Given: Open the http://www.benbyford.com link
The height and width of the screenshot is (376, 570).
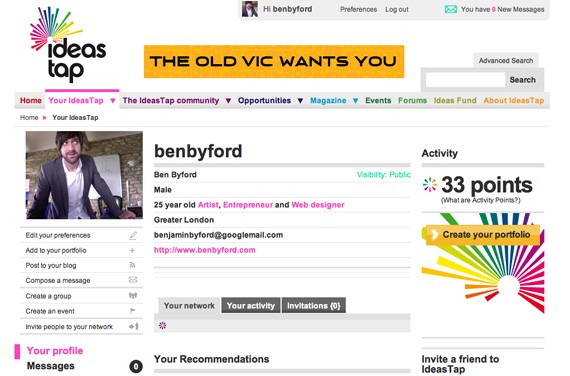Looking at the screenshot, I should tap(205, 250).
